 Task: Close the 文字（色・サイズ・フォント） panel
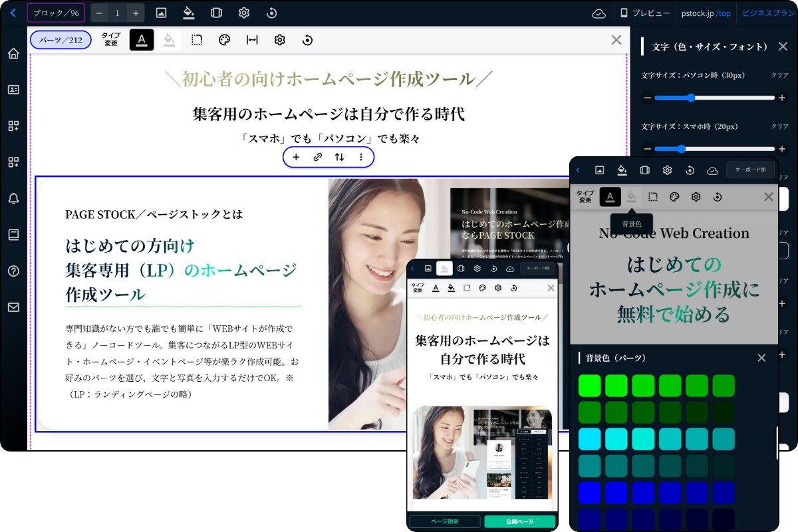click(x=783, y=47)
